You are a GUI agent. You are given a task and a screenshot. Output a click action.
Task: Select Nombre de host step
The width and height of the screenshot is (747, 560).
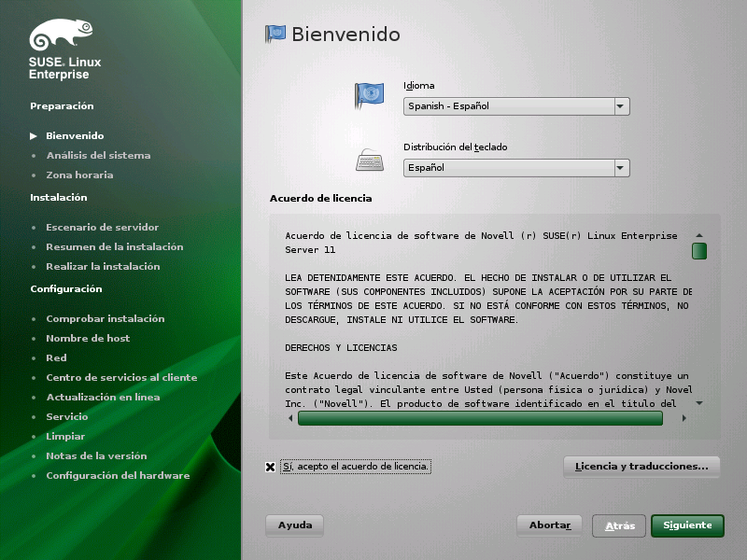point(88,338)
